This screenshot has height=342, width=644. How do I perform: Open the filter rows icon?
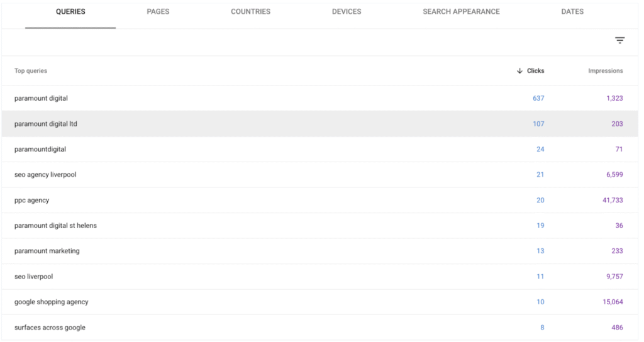[619, 40]
